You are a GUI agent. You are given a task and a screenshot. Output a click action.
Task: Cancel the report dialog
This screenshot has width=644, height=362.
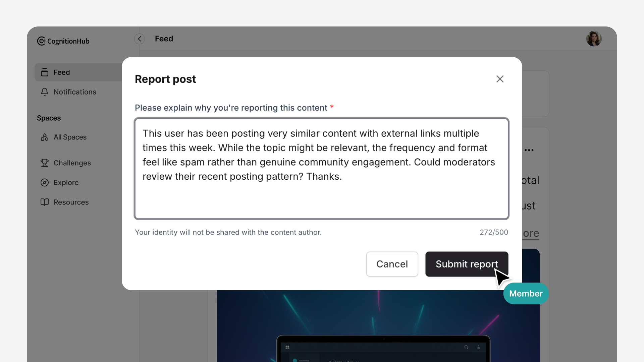[x=392, y=264]
